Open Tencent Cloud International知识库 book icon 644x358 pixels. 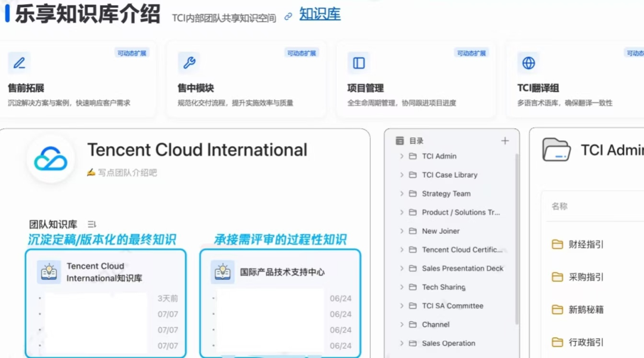[x=49, y=272]
